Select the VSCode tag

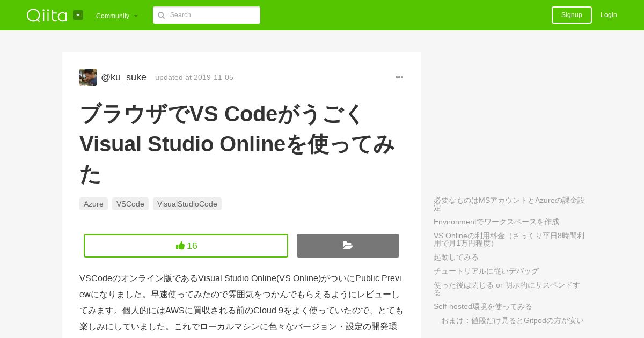coord(130,204)
